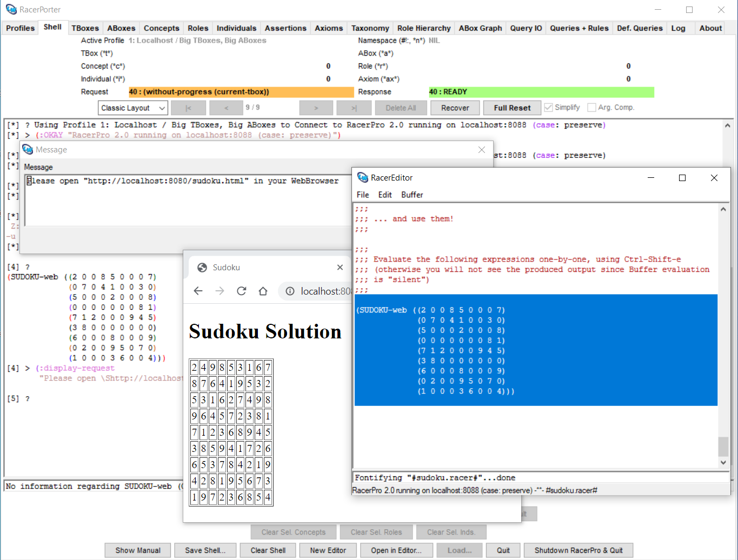The width and height of the screenshot is (738, 560).
Task: Click the back arrow in Sudoku browser
Action: [198, 291]
